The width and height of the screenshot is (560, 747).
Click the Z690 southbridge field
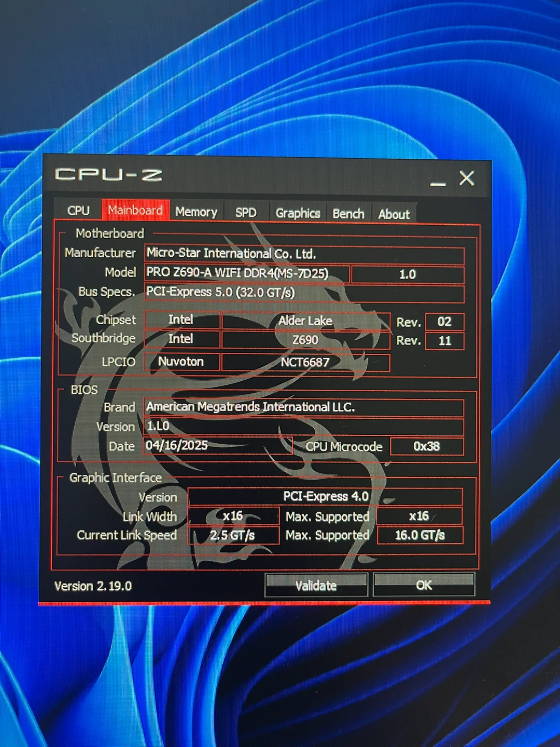[x=305, y=340]
